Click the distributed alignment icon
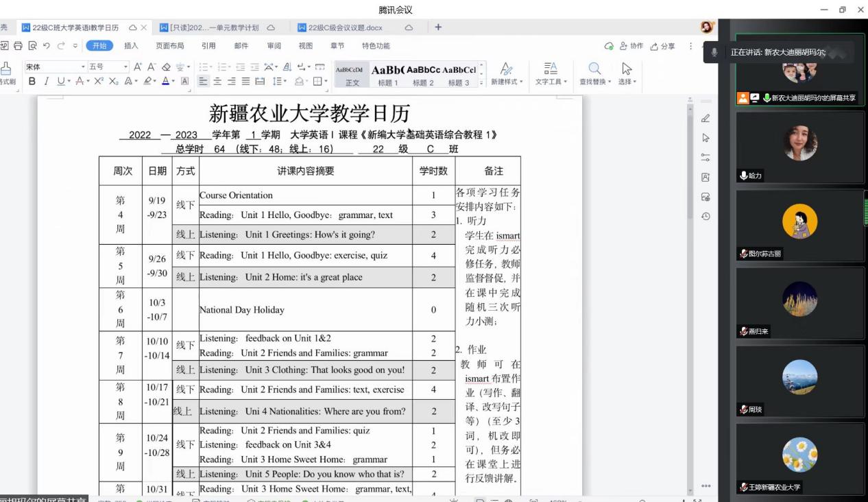Screen dimensions: 868x502 (260, 82)
